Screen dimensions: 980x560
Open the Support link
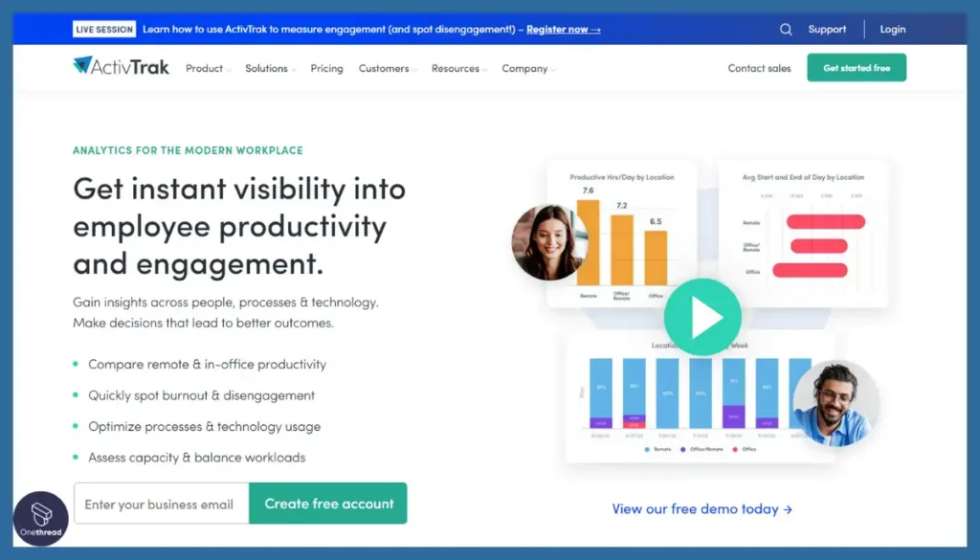827,30
